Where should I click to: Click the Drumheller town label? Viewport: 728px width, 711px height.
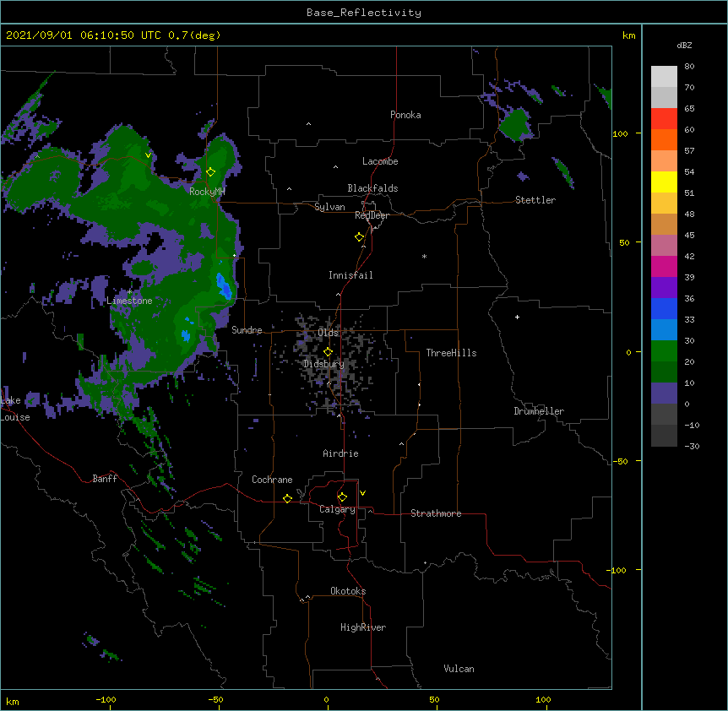click(539, 411)
